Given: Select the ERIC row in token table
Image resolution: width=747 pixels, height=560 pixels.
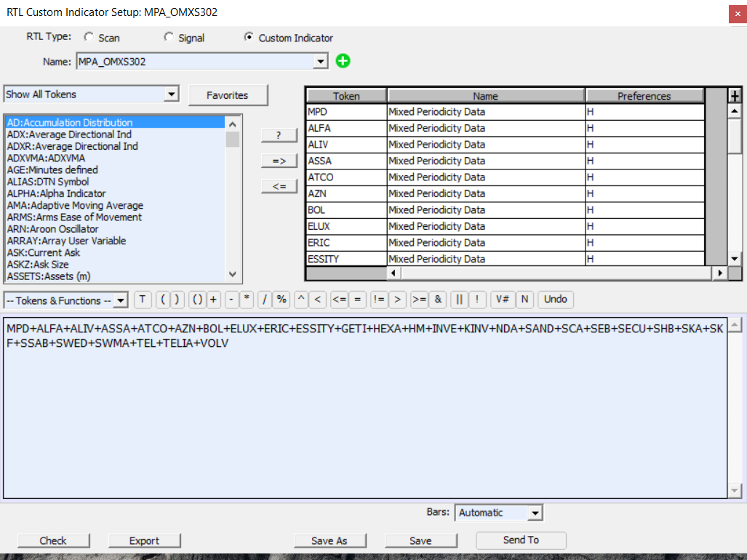Looking at the screenshot, I should click(345, 243).
